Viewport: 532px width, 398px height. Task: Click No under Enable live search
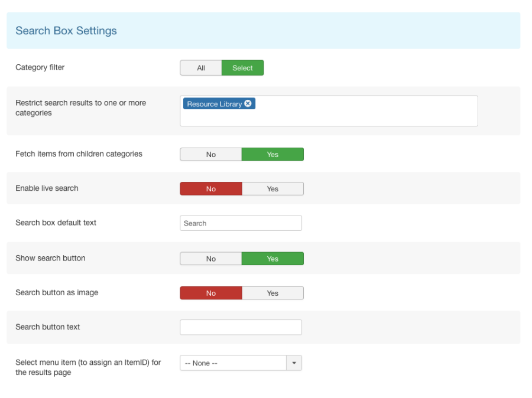click(210, 189)
